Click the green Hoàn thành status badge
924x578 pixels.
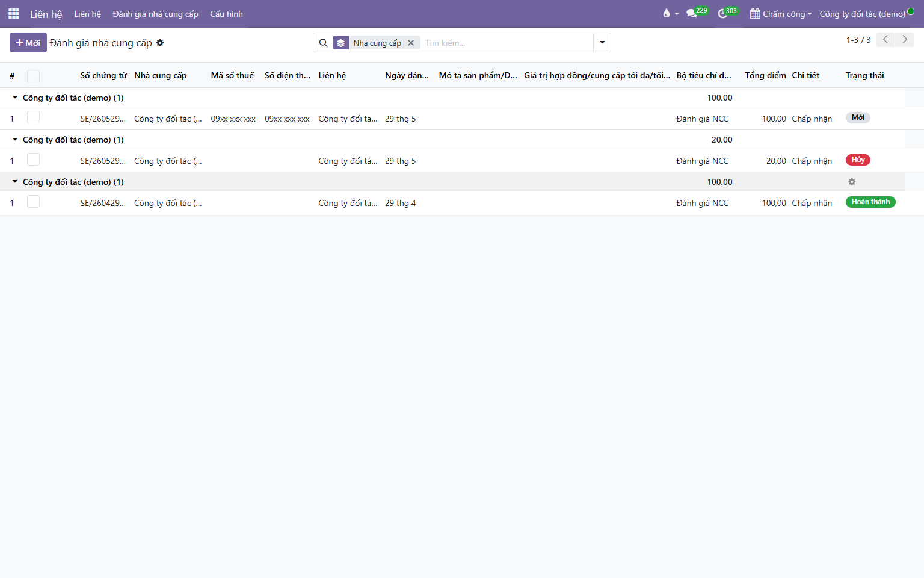870,202
